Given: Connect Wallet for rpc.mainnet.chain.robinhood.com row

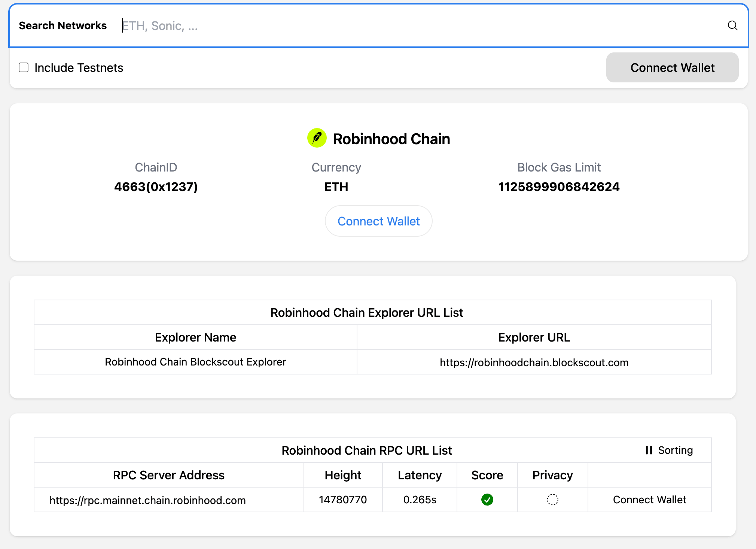Looking at the screenshot, I should point(649,500).
